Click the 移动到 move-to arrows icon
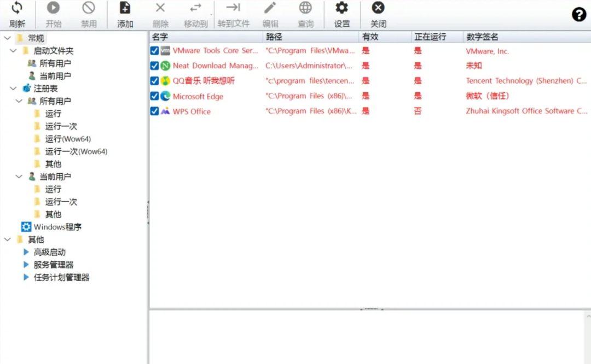The image size is (591, 364). pyautogui.click(x=195, y=8)
